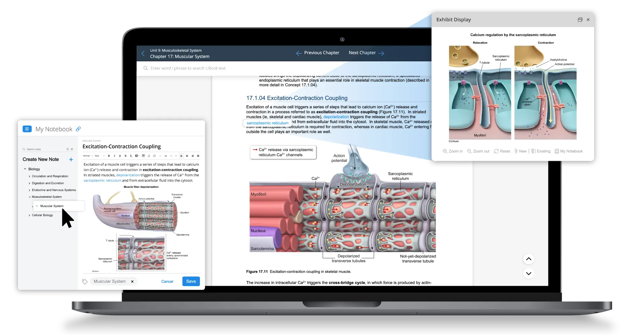
Task: Send the exhibit to My Notebook
Action: (x=569, y=151)
